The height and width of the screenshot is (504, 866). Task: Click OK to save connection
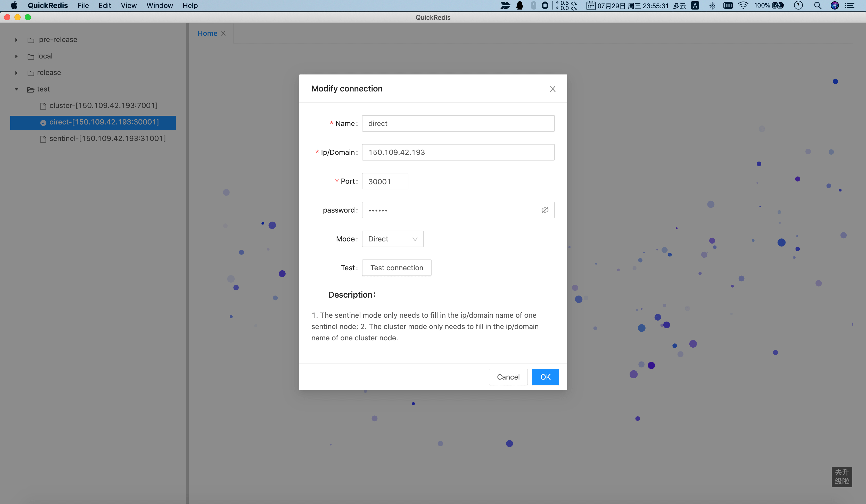click(x=546, y=377)
